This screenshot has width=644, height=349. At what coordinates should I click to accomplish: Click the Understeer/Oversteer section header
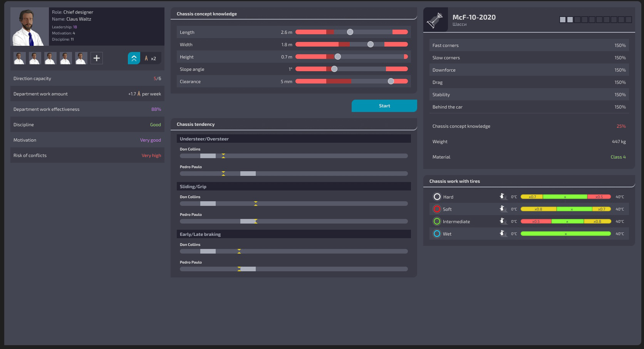click(x=294, y=139)
